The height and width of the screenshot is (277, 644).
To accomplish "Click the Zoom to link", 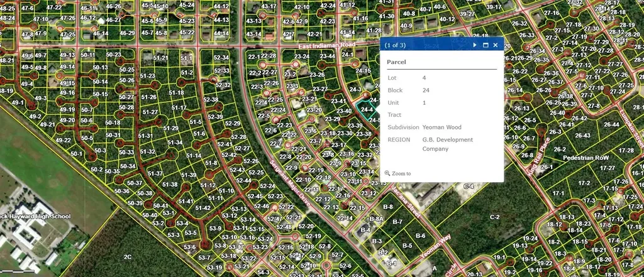I will pos(401,173).
